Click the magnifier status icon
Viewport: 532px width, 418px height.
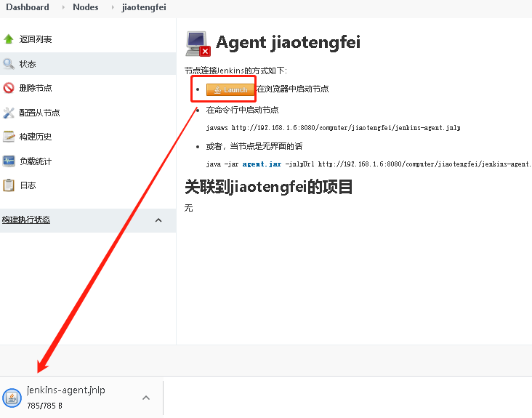click(x=9, y=64)
